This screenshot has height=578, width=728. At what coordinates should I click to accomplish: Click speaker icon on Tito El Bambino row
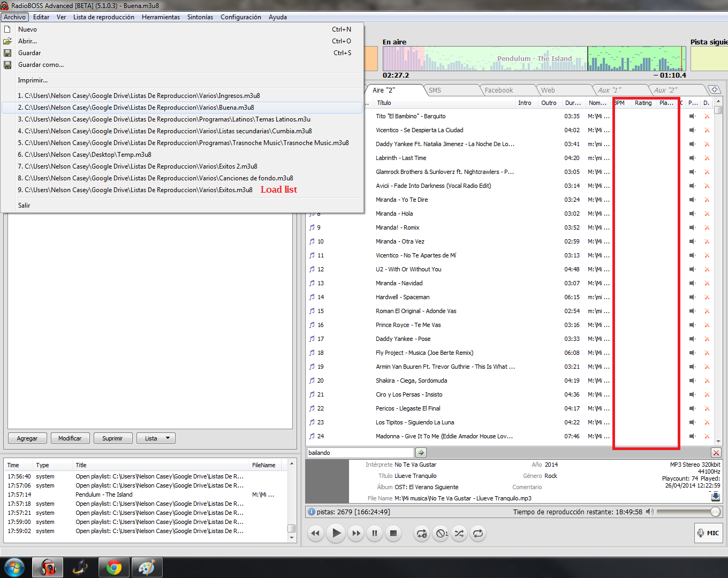[693, 116]
